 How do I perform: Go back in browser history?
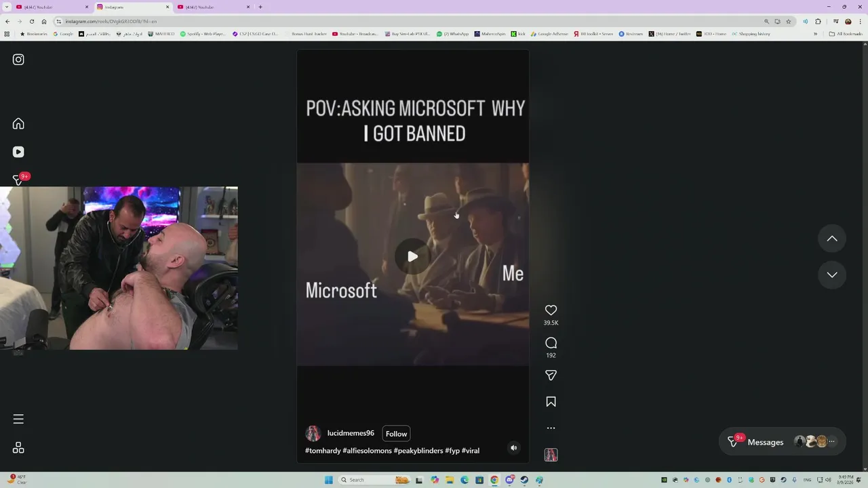pyautogui.click(x=7, y=21)
